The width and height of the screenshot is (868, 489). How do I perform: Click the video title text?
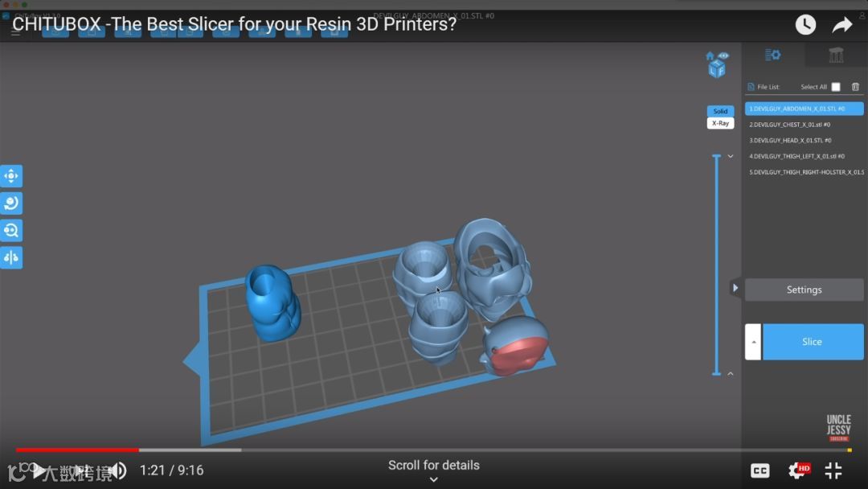click(x=234, y=24)
